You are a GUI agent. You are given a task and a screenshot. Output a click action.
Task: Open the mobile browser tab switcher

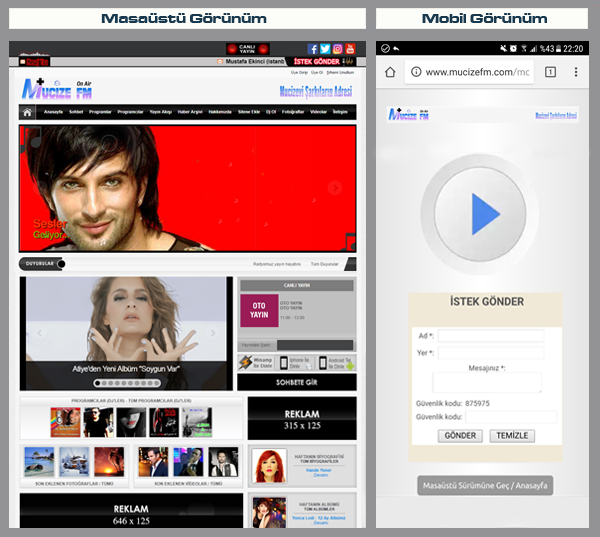point(550,72)
